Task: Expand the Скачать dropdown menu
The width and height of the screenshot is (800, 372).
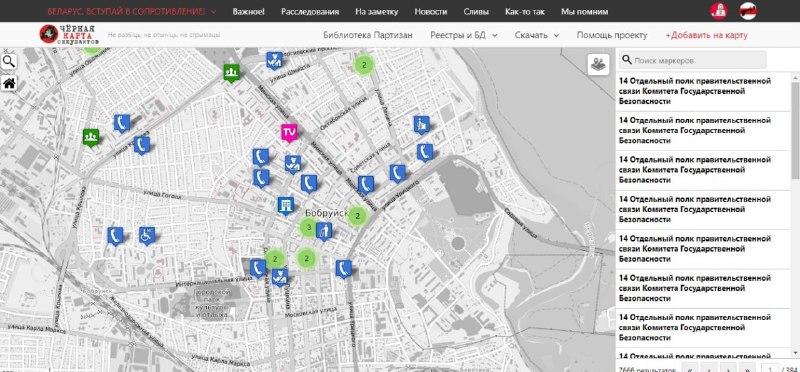Action: click(537, 35)
